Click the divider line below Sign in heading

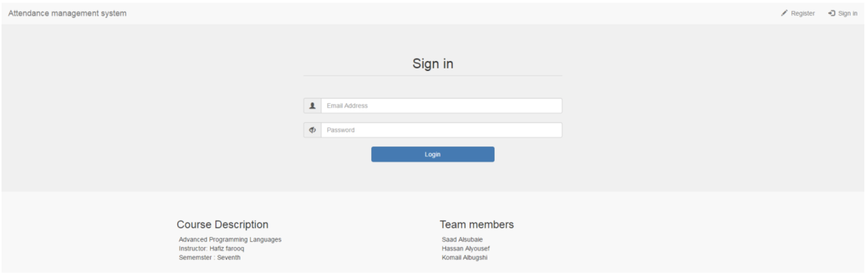click(x=433, y=76)
